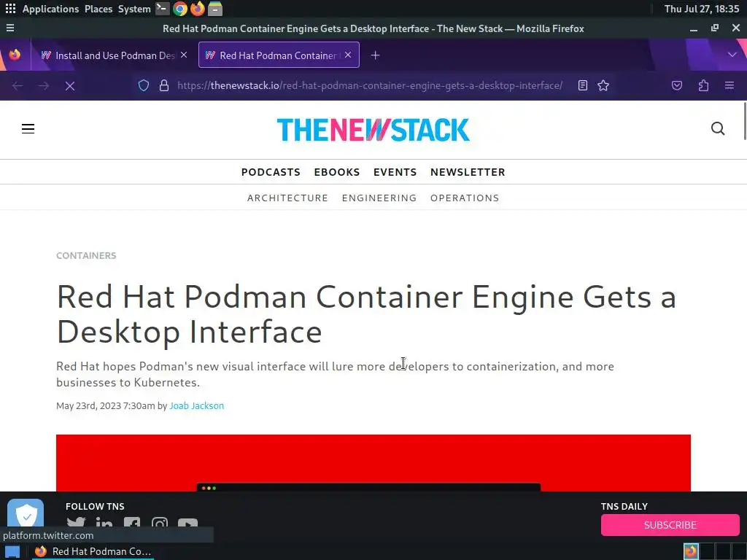Click the page vertical scrollbar
The width and height of the screenshot is (747, 560).
point(745,122)
